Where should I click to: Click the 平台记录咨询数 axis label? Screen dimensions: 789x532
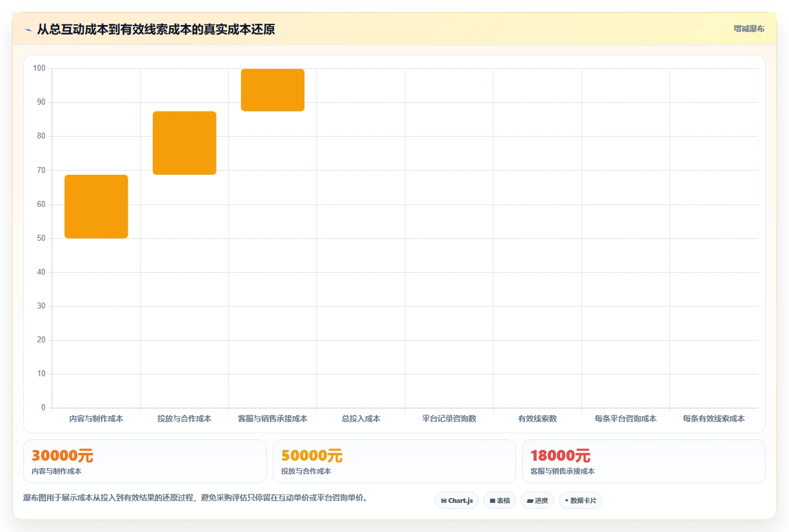pos(449,418)
